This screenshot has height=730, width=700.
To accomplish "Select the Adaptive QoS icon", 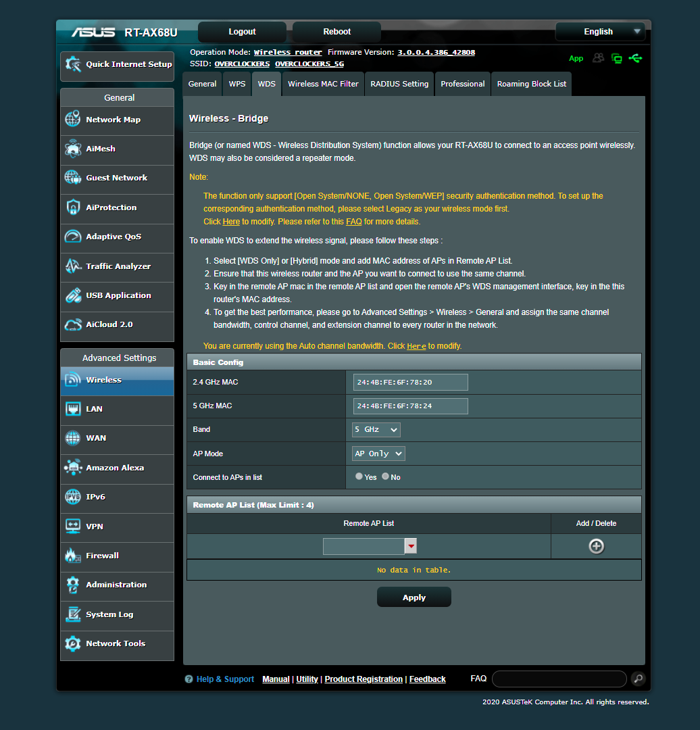I will click(72, 236).
